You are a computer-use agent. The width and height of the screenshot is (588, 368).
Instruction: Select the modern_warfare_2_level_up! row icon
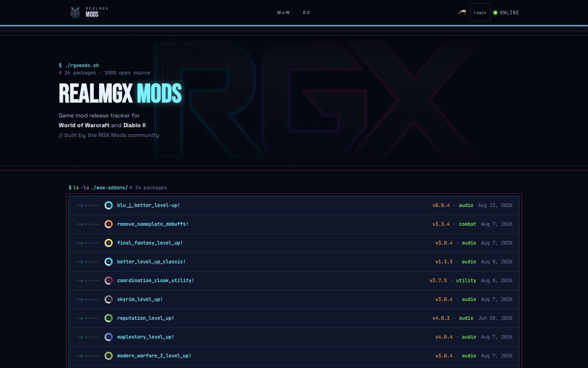pos(109,356)
